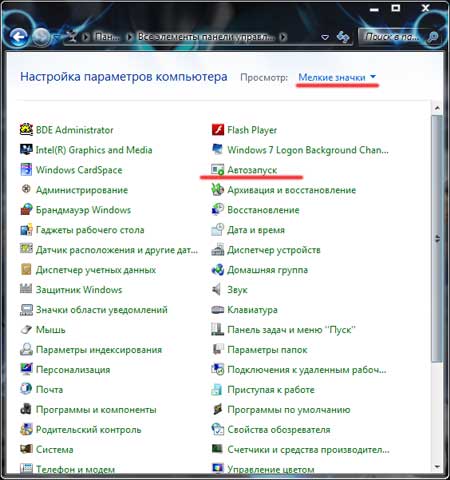Open the Управление цветом link

271,470
